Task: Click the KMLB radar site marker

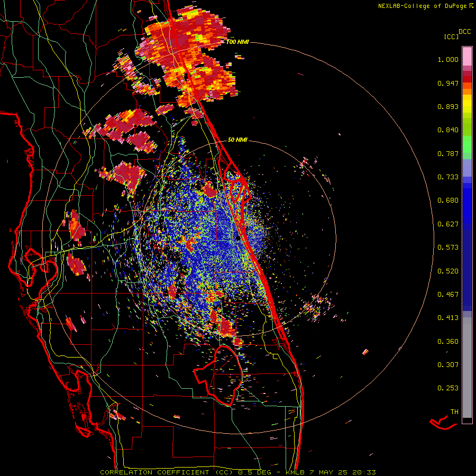Action: point(238,239)
